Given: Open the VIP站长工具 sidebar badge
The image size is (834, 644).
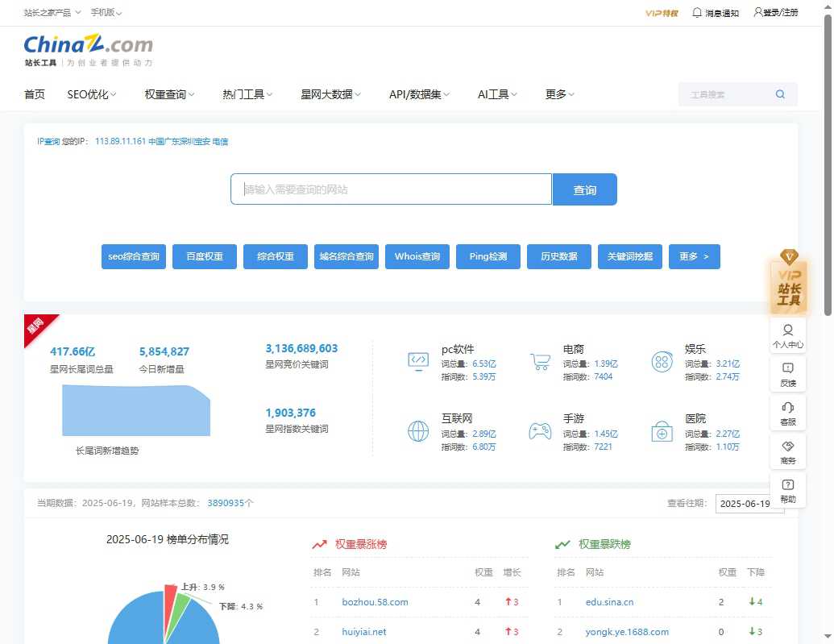Looking at the screenshot, I should [x=788, y=284].
